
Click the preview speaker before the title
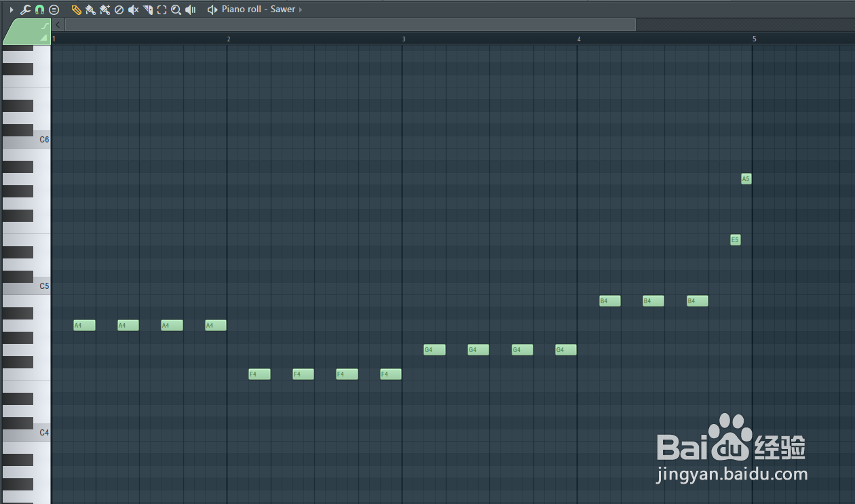tap(212, 9)
